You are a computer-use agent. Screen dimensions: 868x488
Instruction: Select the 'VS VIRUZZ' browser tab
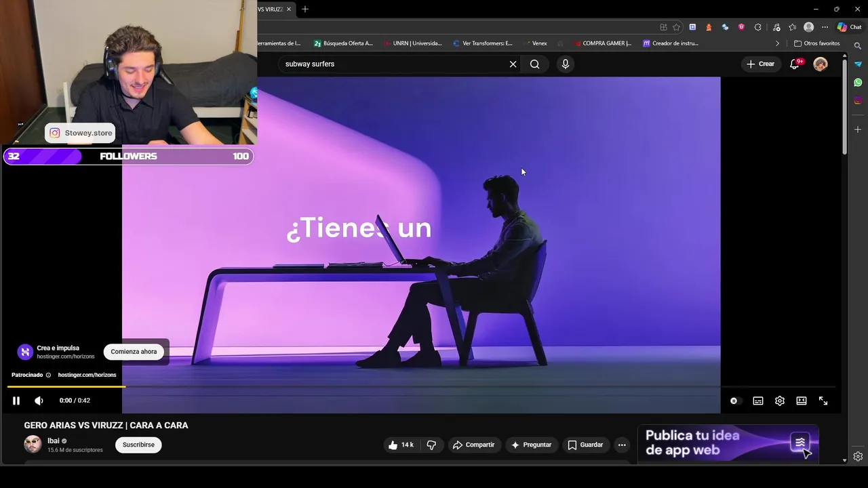(271, 9)
